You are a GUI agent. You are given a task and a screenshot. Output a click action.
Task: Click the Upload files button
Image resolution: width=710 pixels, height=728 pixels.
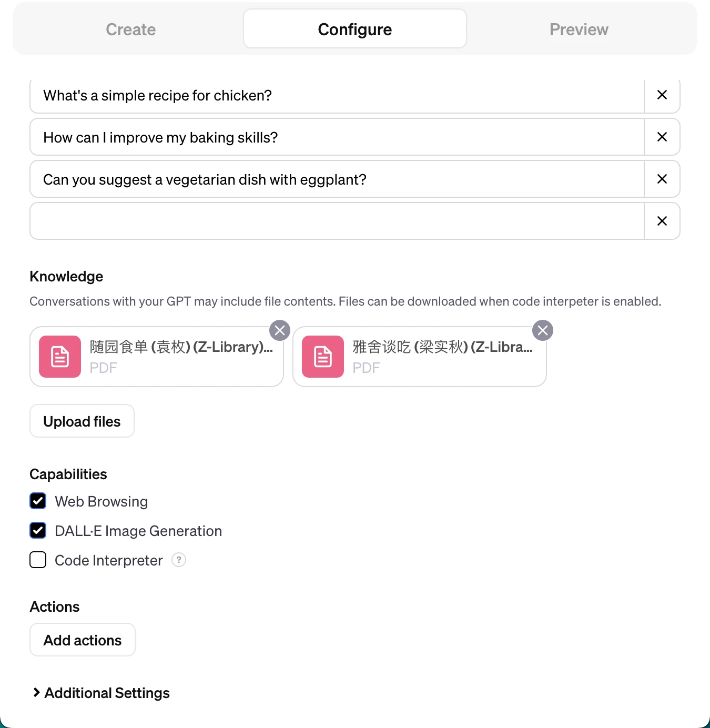pyautogui.click(x=82, y=421)
